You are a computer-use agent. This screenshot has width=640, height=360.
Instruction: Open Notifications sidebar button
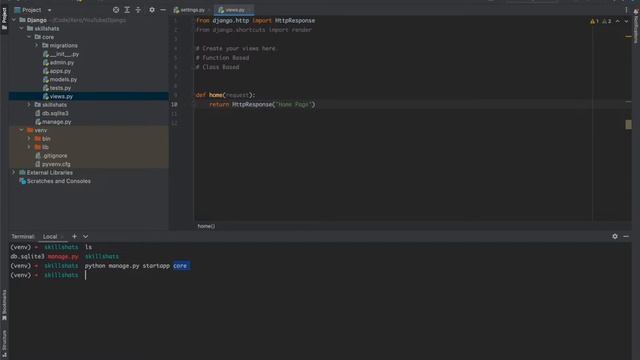click(x=636, y=27)
